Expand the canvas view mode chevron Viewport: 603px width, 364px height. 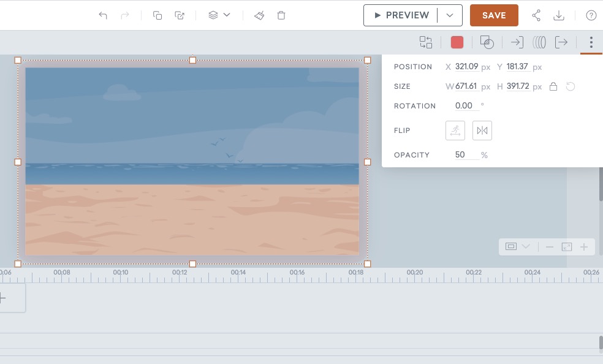point(526,246)
